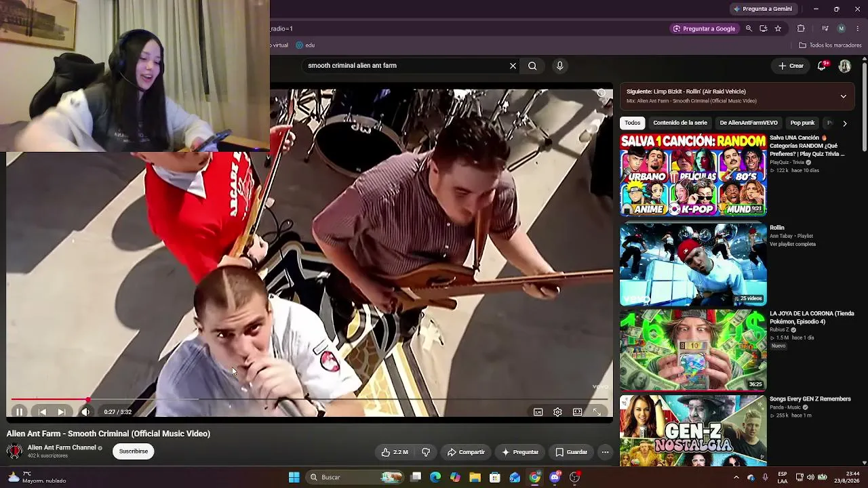This screenshot has width=868, height=488.
Task: Click the taskbar Buscar search box
Action: pyautogui.click(x=355, y=477)
